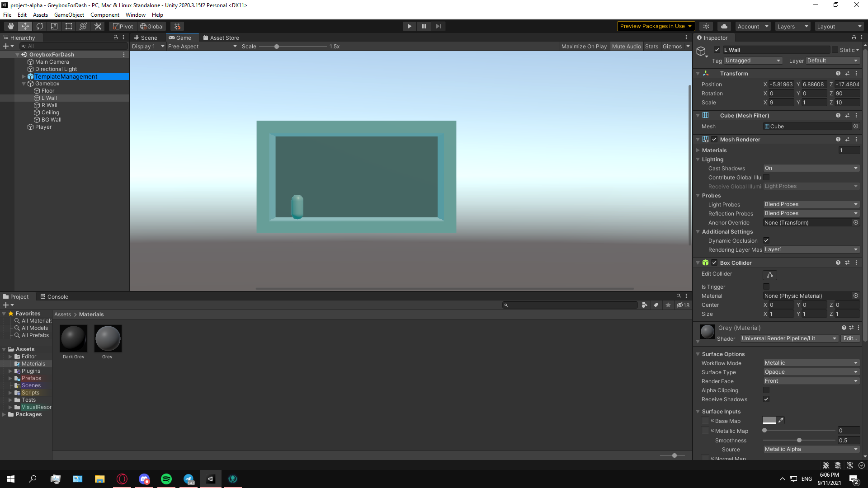Click the Pause playback control button
This screenshot has height=488, width=868.
pos(424,26)
